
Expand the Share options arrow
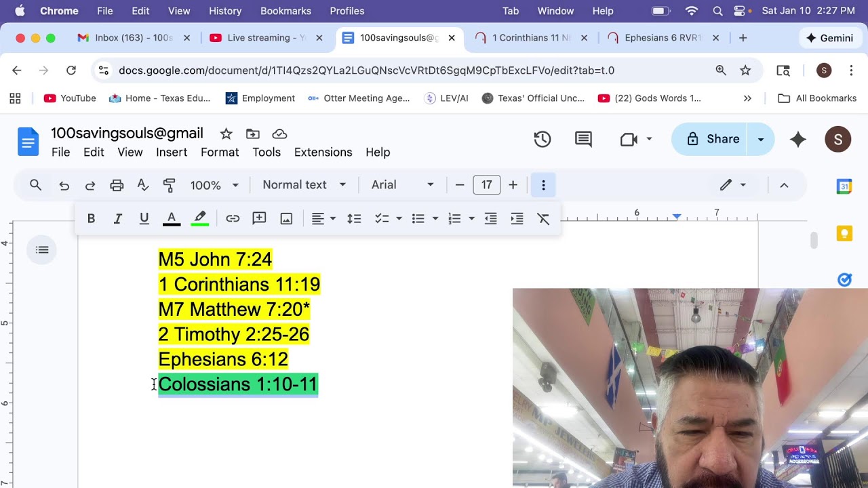(761, 139)
